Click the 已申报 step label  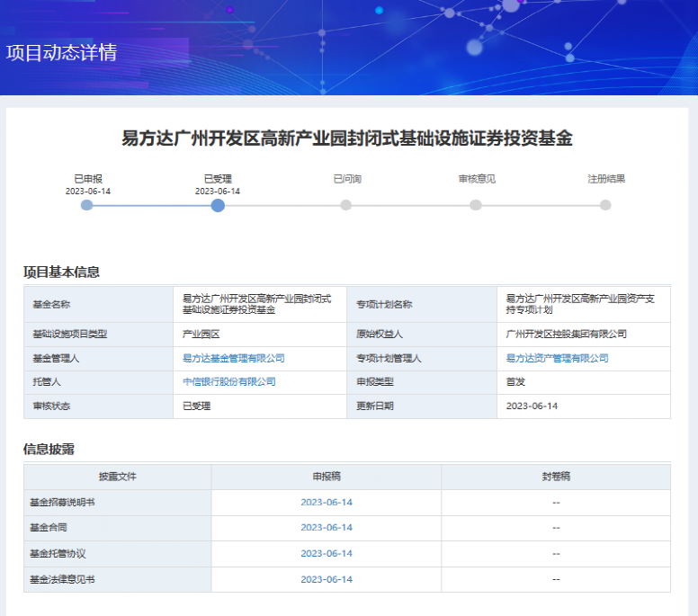[88, 179]
